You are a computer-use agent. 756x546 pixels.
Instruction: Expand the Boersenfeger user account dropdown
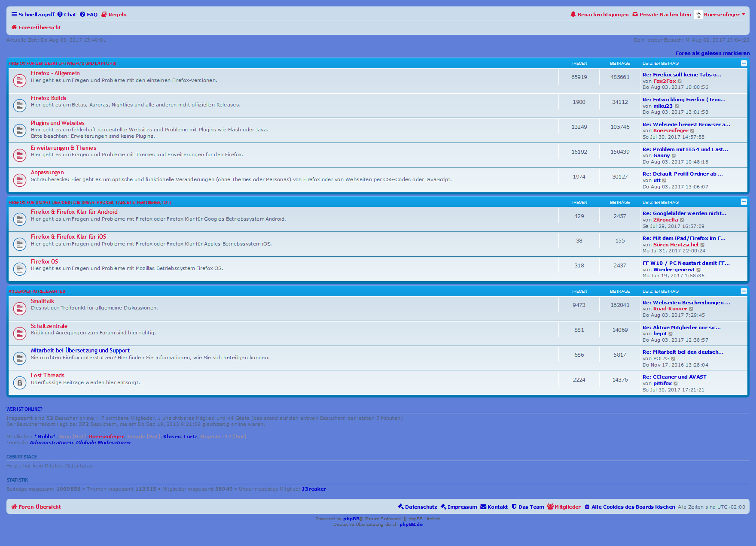[744, 15]
